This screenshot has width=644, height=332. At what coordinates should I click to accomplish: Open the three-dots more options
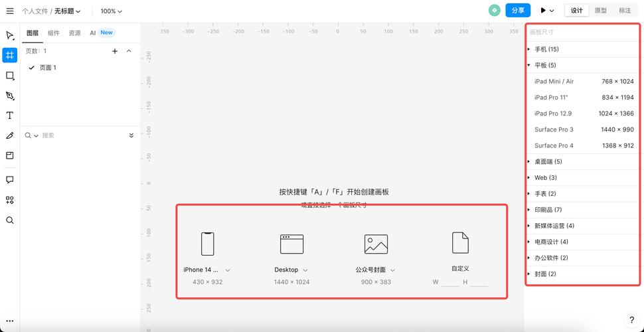[10, 321]
